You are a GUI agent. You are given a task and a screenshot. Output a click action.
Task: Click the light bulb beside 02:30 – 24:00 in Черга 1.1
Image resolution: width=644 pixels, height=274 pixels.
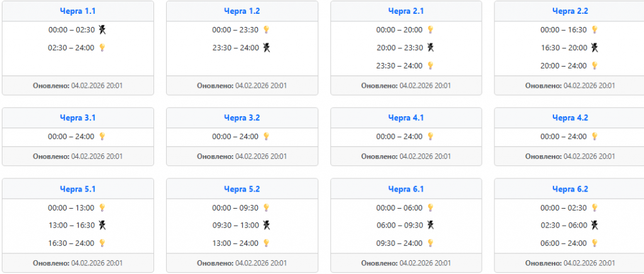click(x=103, y=47)
